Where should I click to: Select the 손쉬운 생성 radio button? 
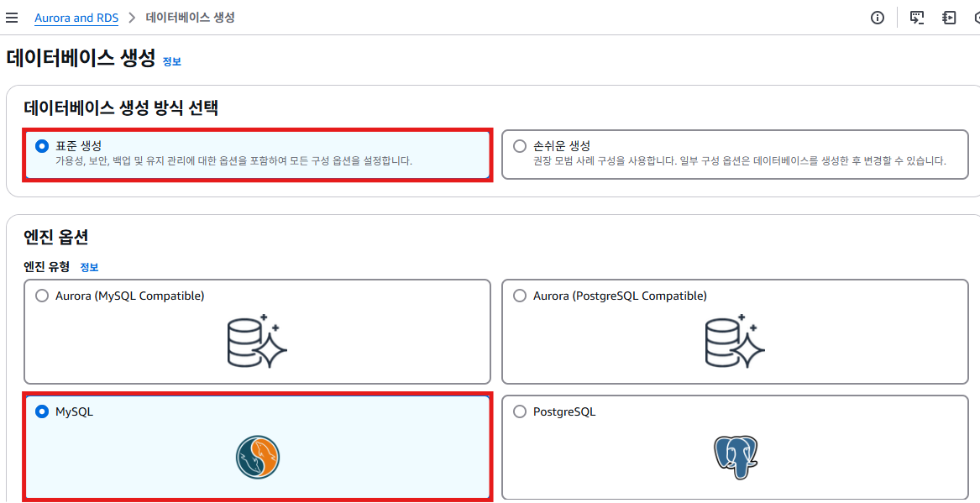tap(519, 146)
